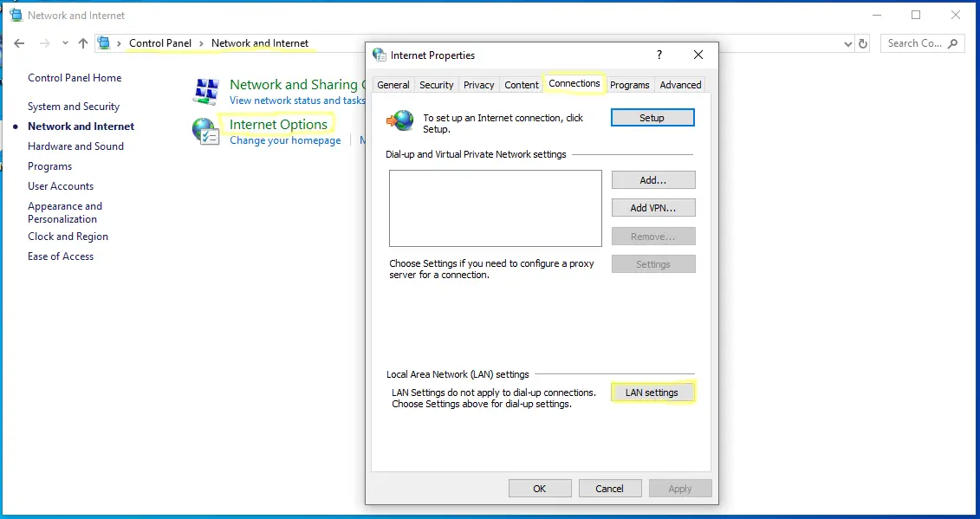Go to System and Security
Viewport: 980px width, 519px height.
pyautogui.click(x=74, y=107)
